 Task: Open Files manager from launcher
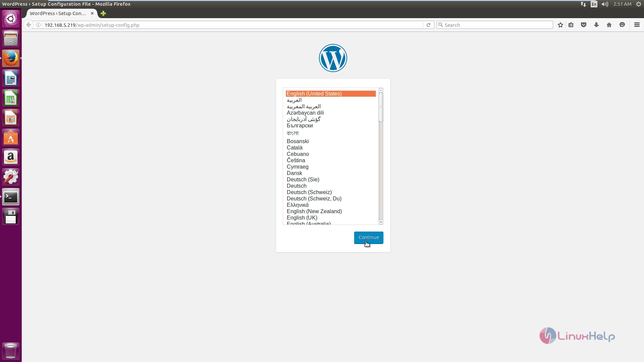coord(11,39)
